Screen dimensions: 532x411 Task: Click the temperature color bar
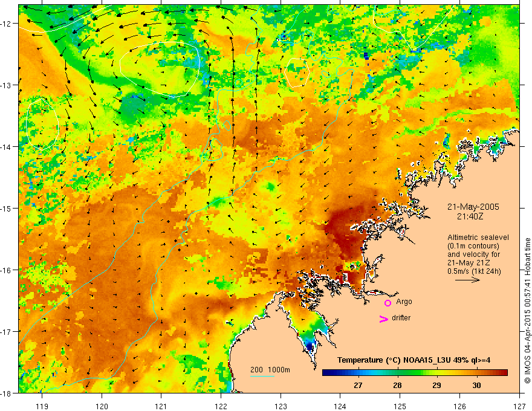(415, 373)
